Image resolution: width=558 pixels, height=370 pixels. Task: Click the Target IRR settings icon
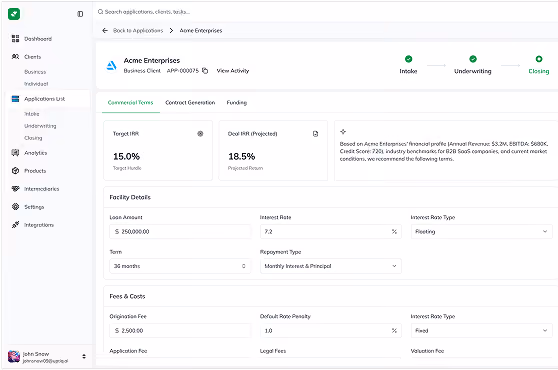coord(200,134)
